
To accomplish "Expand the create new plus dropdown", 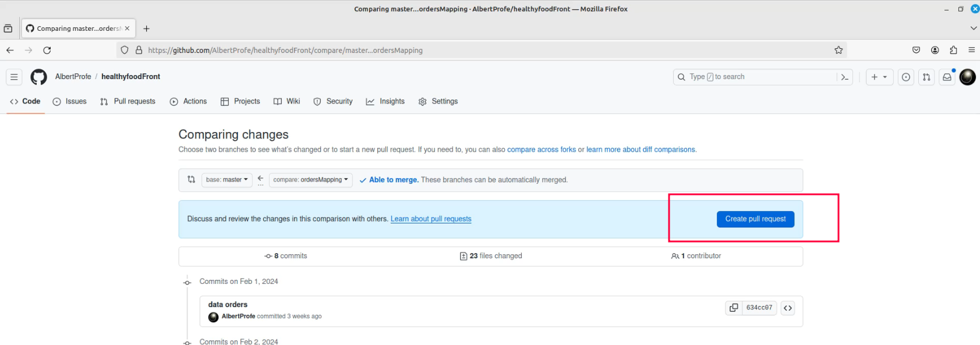I will (879, 77).
